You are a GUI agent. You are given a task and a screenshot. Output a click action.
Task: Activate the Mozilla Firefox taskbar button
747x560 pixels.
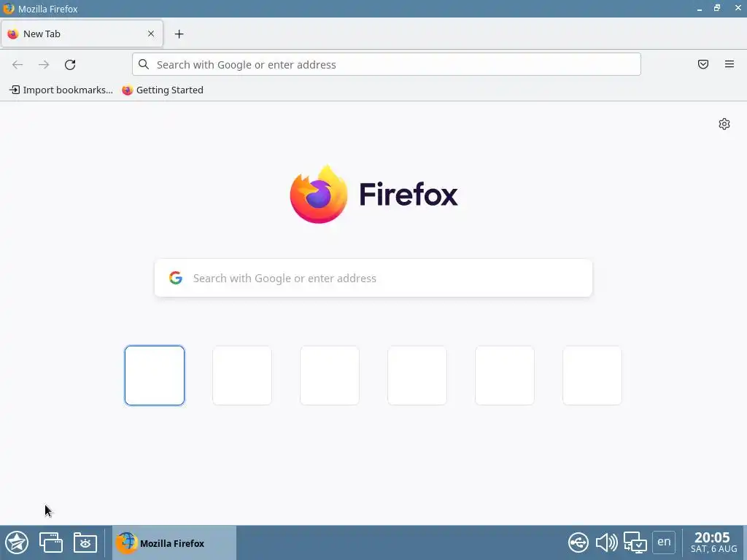(174, 542)
